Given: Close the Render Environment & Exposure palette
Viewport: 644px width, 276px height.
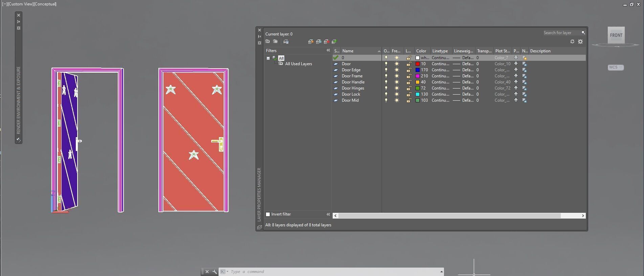Looking at the screenshot, I should [19, 15].
